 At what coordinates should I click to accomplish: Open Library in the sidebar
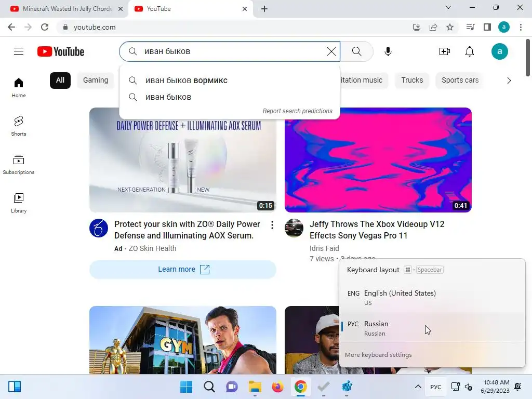click(19, 203)
